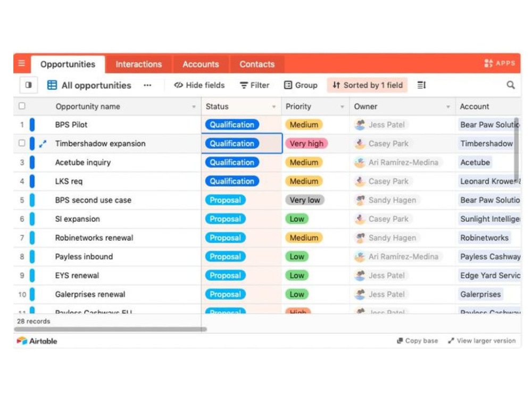Click Jess Patel's avatar in the BPS Pilot row
Viewport: 532px width, 399px height.
(360, 125)
